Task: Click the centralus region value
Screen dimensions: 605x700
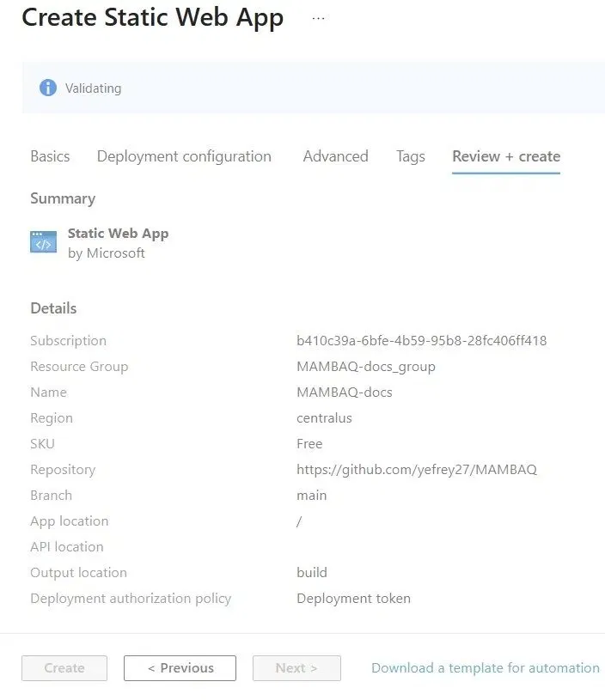Action: (x=324, y=418)
